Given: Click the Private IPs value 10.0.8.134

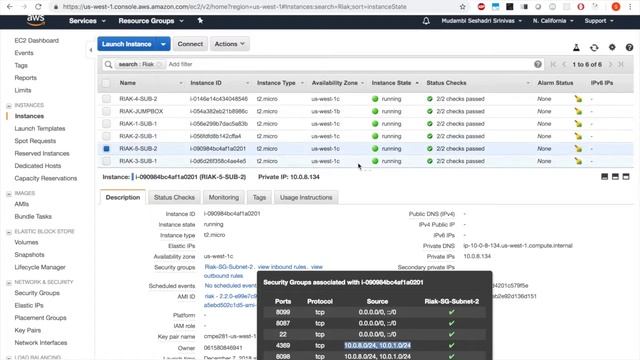Looking at the screenshot, I should pos(477,256).
